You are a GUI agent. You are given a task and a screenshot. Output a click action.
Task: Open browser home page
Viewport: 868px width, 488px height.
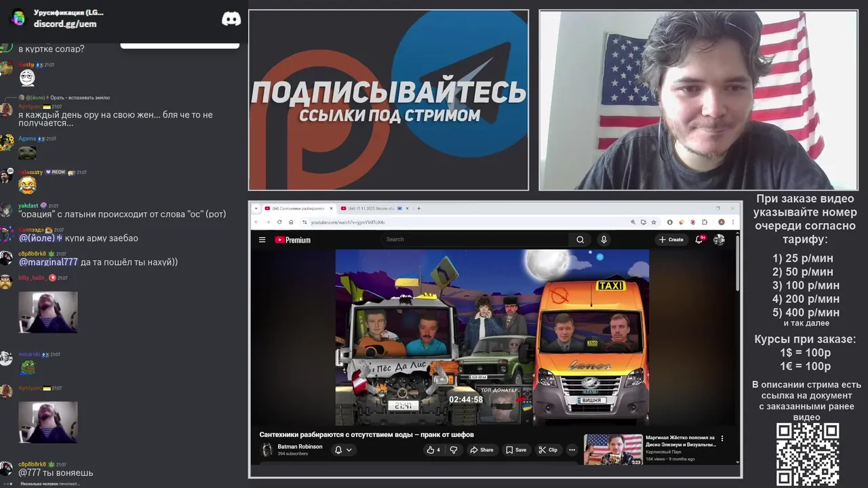click(291, 222)
